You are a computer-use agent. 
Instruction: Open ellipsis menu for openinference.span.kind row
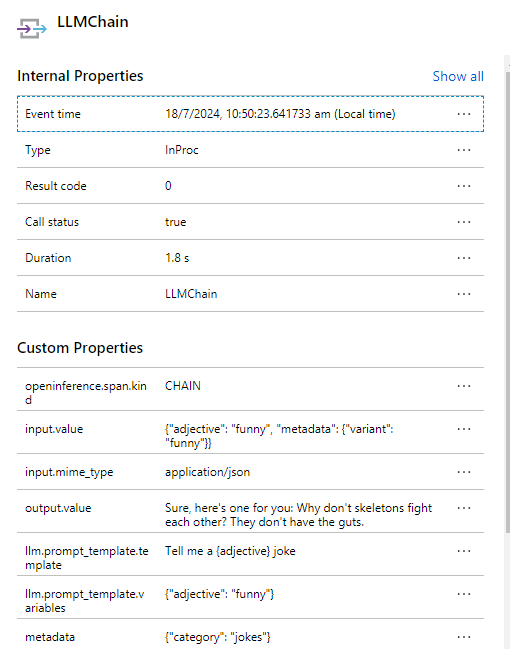[x=464, y=386]
